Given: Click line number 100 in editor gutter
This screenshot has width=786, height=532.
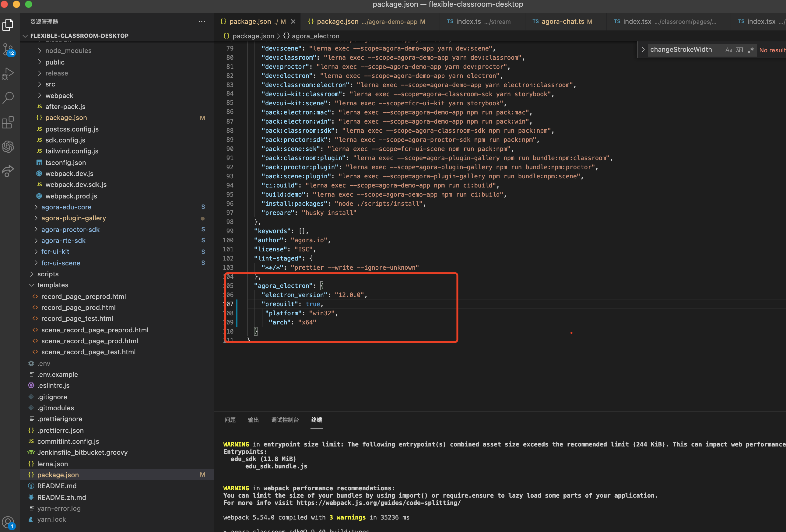Looking at the screenshot, I should (228, 240).
